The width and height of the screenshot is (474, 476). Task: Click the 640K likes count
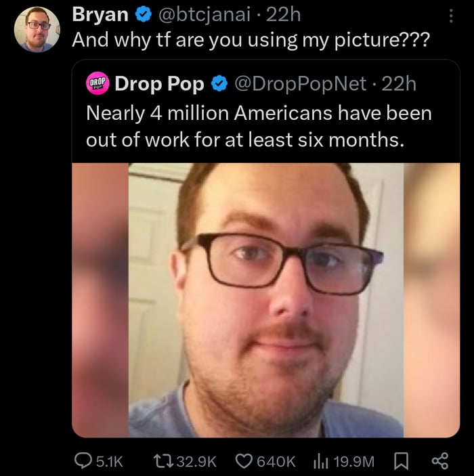(275, 461)
